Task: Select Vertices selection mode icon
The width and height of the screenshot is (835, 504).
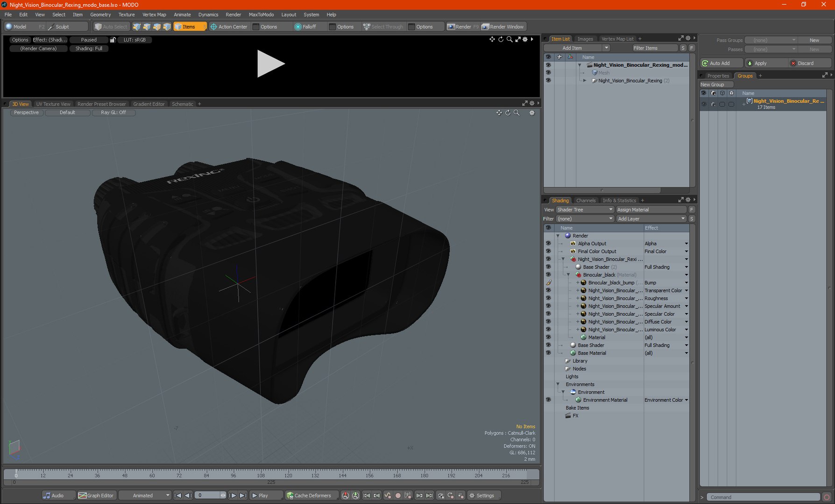Action: pos(136,27)
